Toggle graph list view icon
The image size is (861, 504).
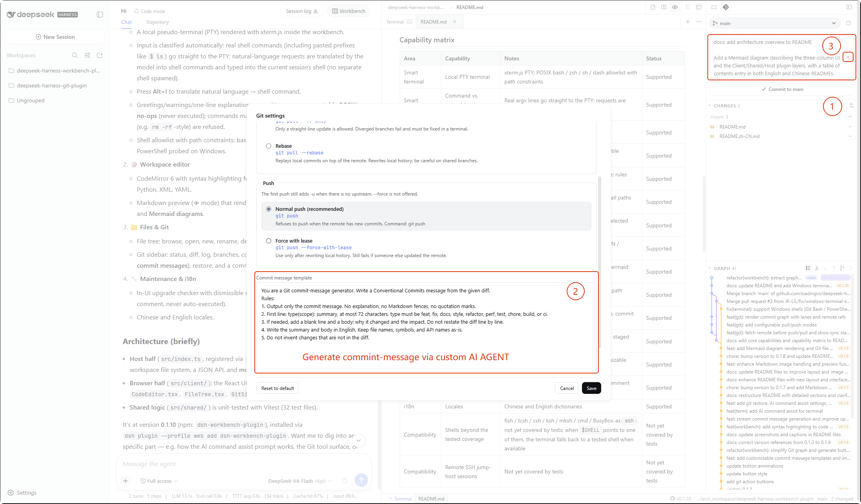pos(808,268)
